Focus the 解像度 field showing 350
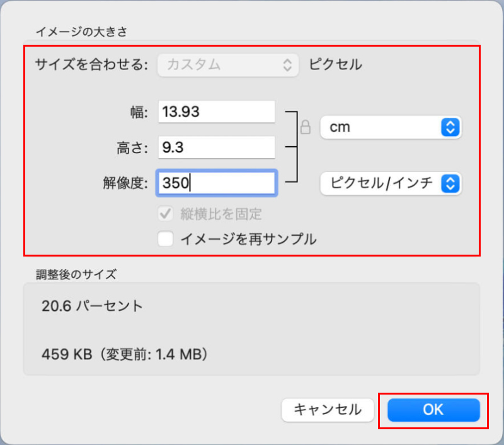Screen dimensions: 504x445 coord(216,183)
